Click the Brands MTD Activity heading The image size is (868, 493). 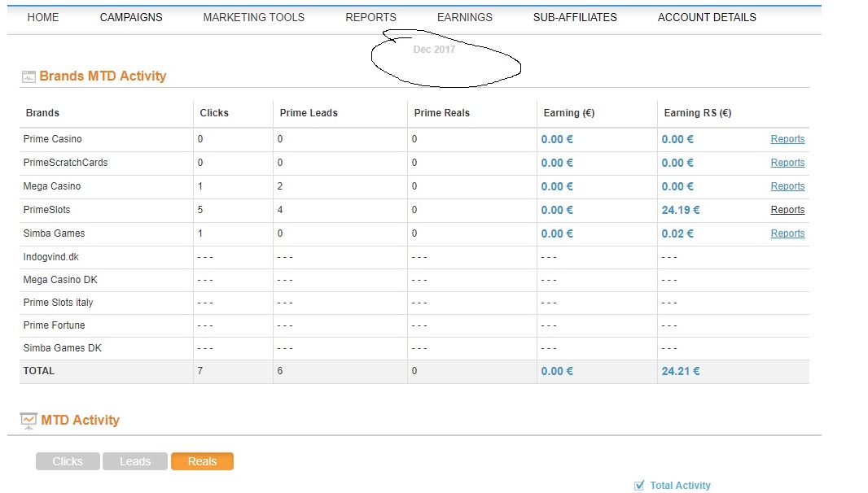tap(103, 76)
